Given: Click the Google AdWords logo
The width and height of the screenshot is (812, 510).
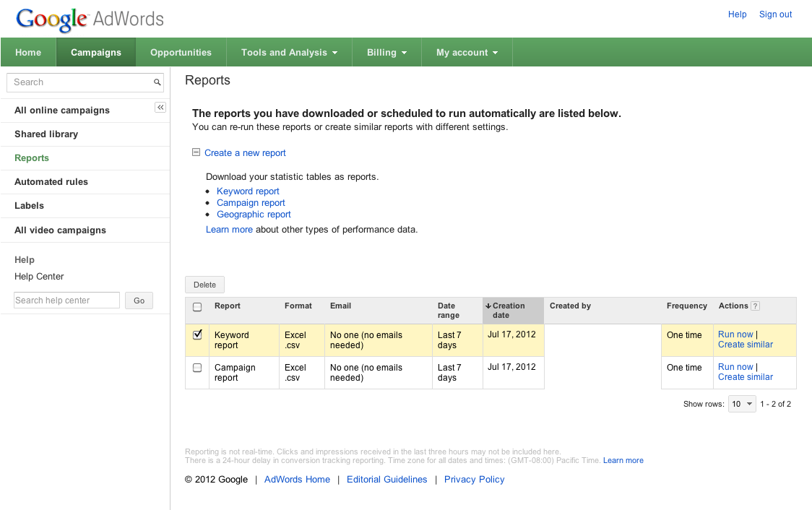Looking at the screenshot, I should (90, 20).
